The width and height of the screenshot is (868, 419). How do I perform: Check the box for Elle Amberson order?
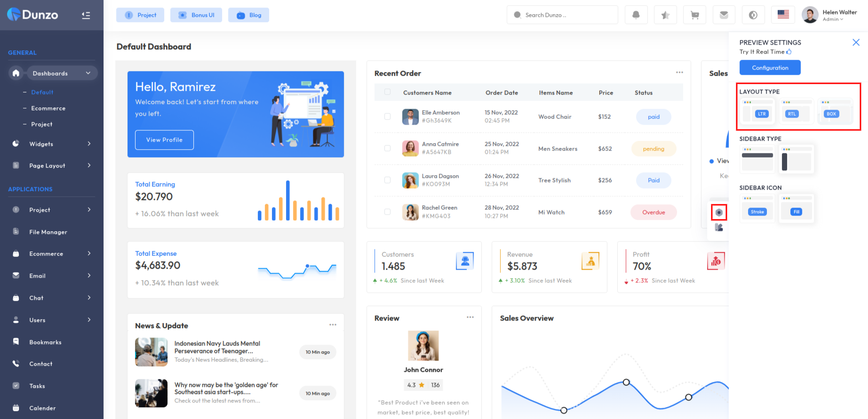coord(387,116)
